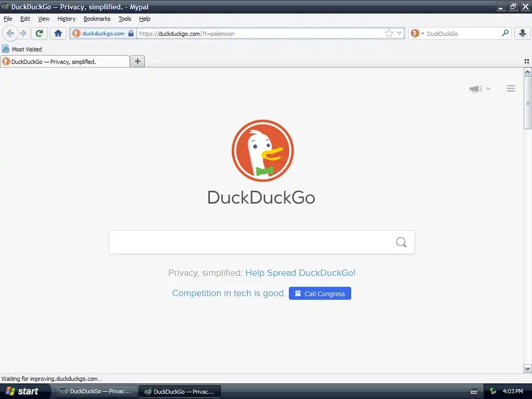Select the DuckDuckGo — Privacy, simplified tab
532x399 pixels.
65,62
